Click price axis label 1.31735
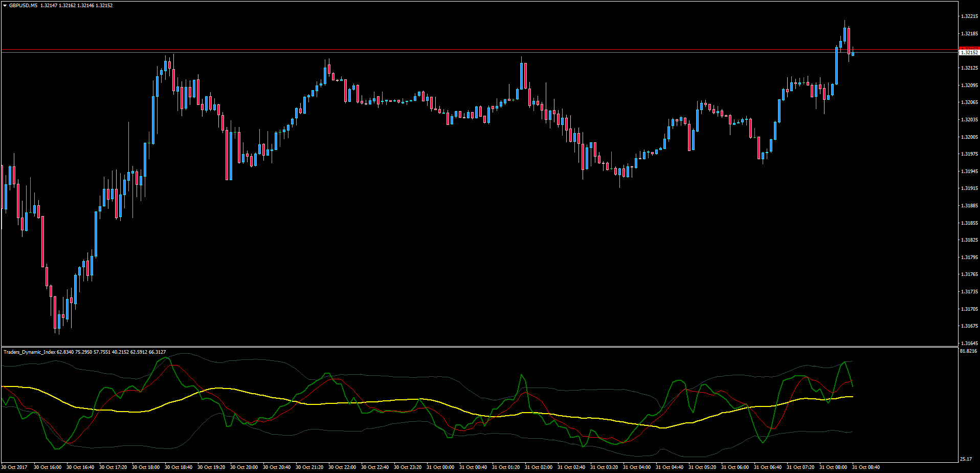 pyautogui.click(x=969, y=292)
